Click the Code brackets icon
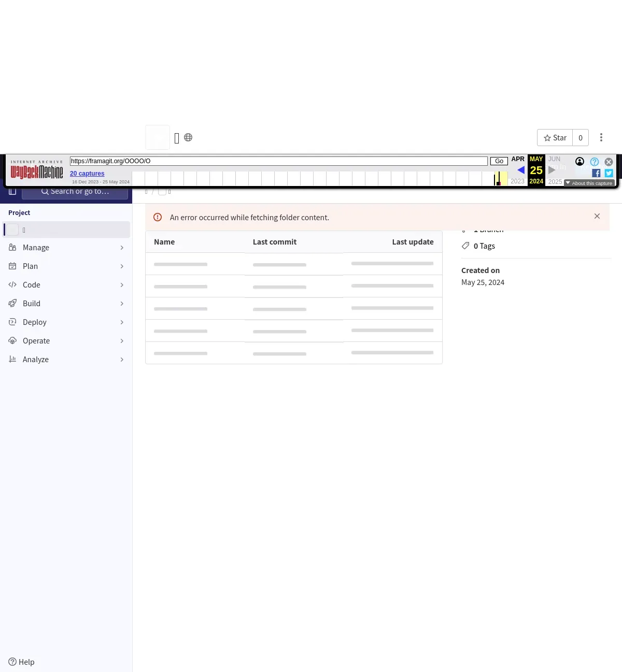This screenshot has height=672, width=622. click(12, 284)
